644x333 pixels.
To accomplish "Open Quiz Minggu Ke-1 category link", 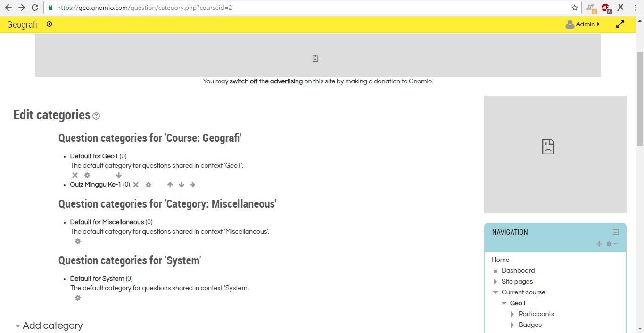I will pos(96,185).
